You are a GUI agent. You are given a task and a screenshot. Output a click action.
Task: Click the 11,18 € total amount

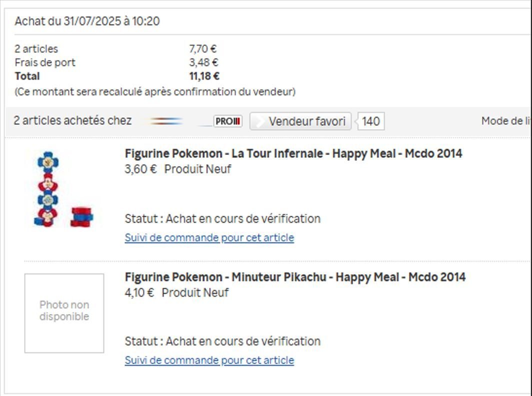pos(204,76)
